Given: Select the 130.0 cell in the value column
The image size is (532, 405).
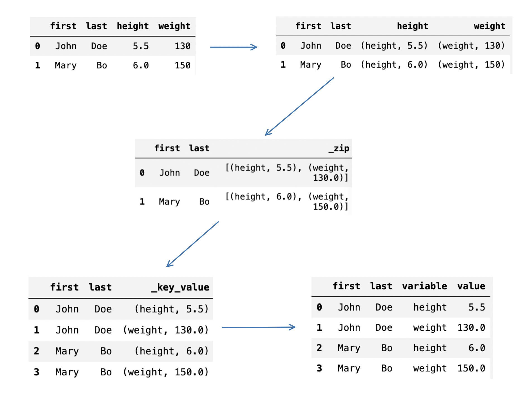Looking at the screenshot, I should tap(471, 327).
